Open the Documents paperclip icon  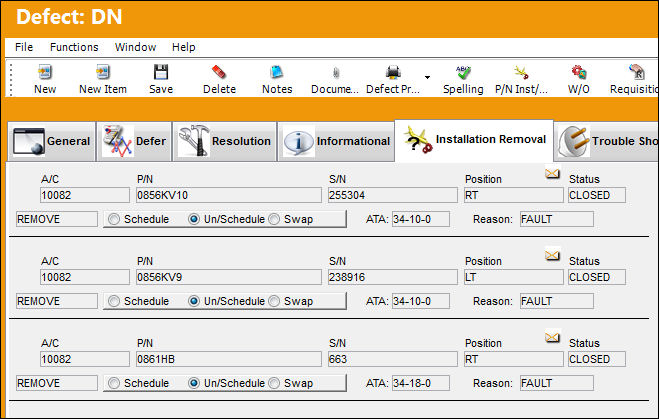pos(335,73)
